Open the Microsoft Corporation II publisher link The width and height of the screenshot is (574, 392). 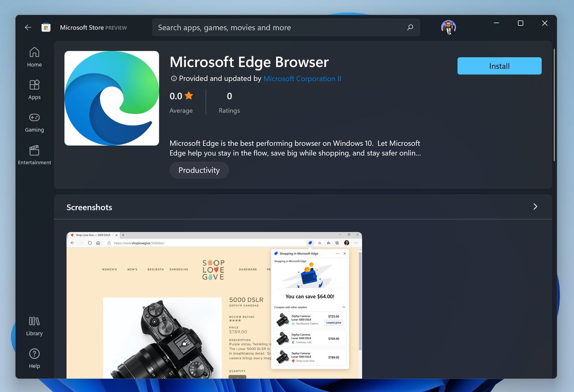pyautogui.click(x=302, y=78)
